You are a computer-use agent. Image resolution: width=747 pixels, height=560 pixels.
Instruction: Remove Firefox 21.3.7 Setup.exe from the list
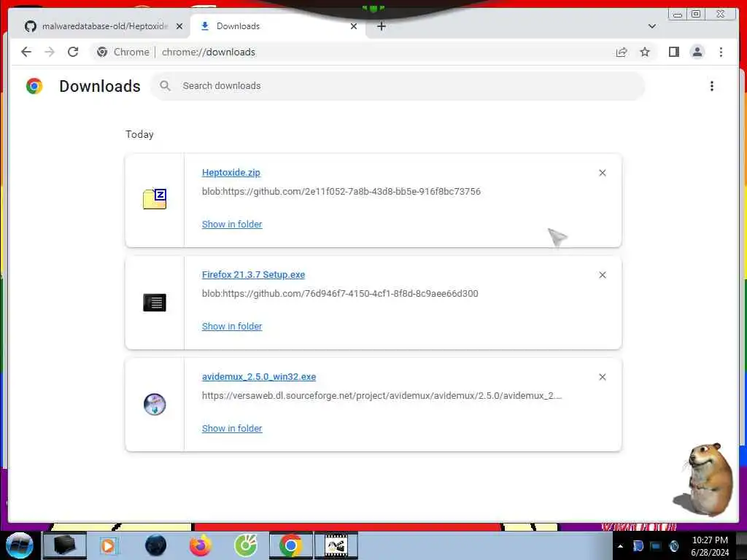[x=602, y=275]
